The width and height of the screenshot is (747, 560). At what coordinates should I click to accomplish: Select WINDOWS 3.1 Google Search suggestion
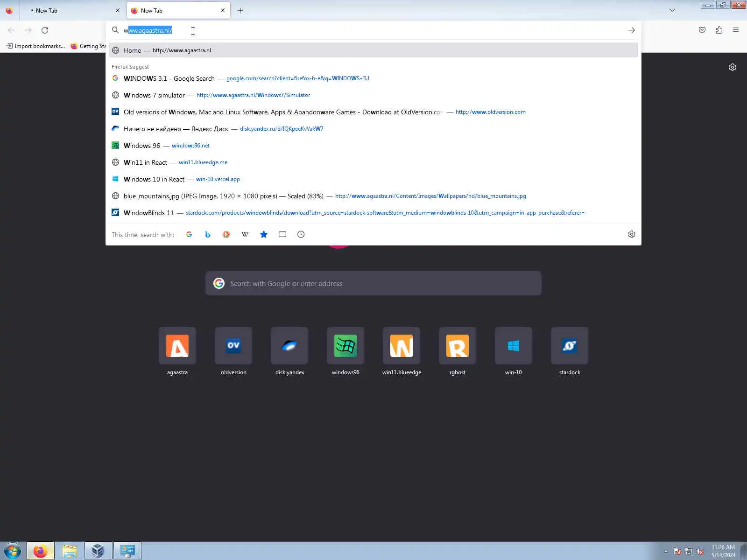pos(373,78)
